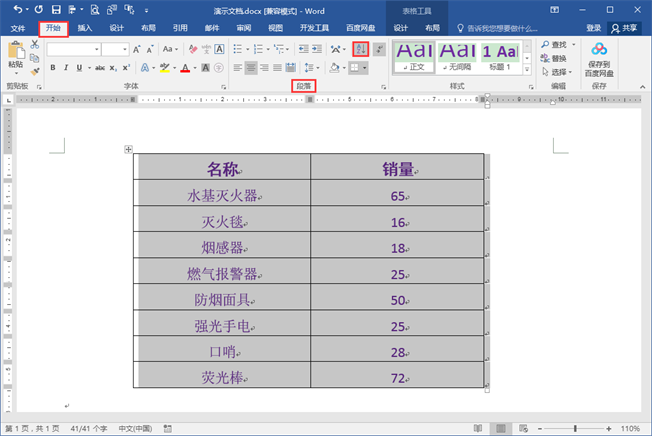Click the table cell containing 水基灭火器
Screen dimensions: 652x436
pos(222,197)
